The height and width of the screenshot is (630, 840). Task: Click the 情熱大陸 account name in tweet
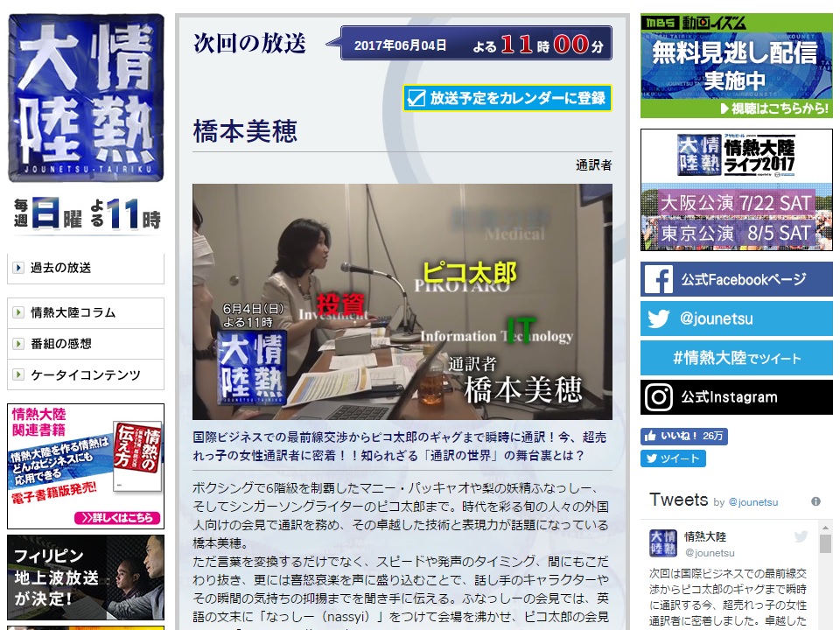point(705,536)
